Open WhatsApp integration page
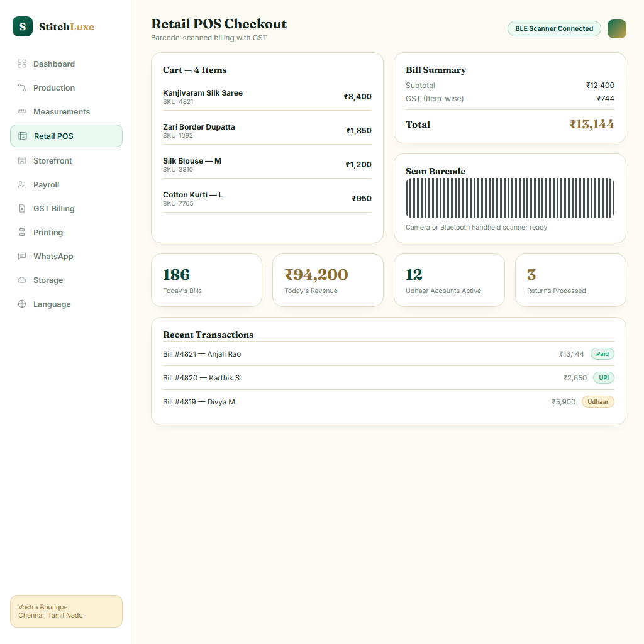This screenshot has width=644, height=644. pos(66,256)
